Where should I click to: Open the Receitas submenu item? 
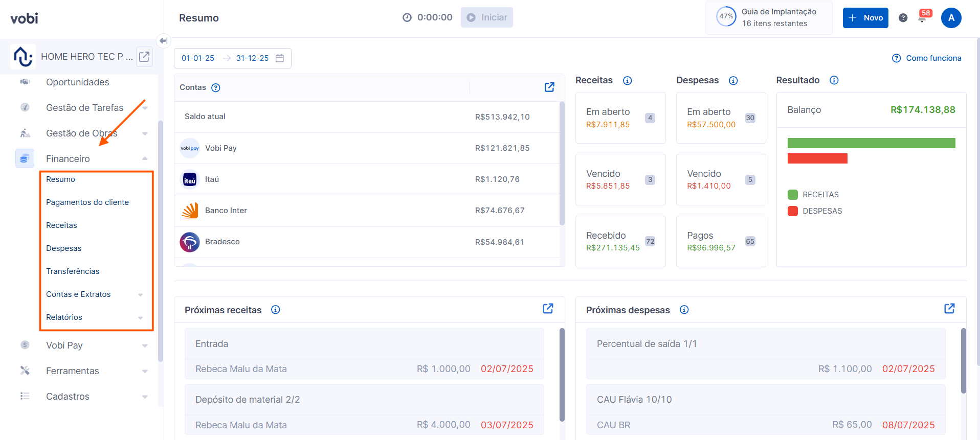pyautogui.click(x=61, y=225)
